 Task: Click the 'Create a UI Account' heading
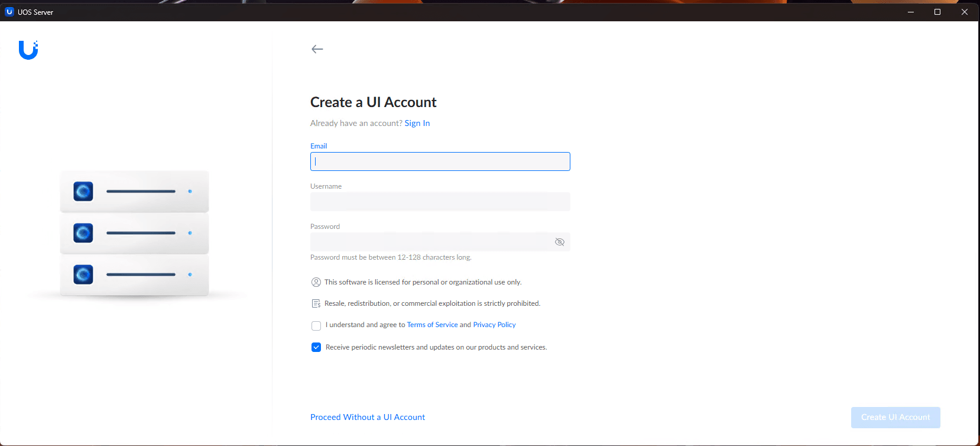374,102
